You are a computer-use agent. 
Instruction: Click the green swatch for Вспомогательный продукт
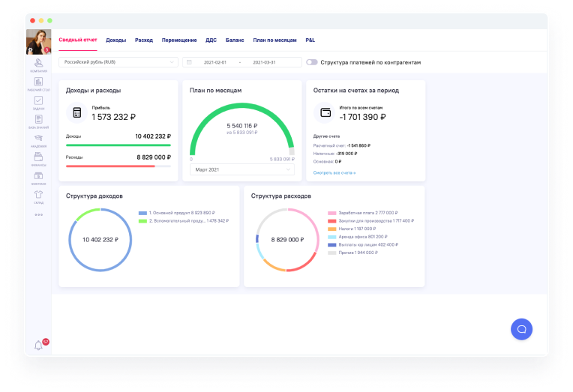pyautogui.click(x=143, y=221)
